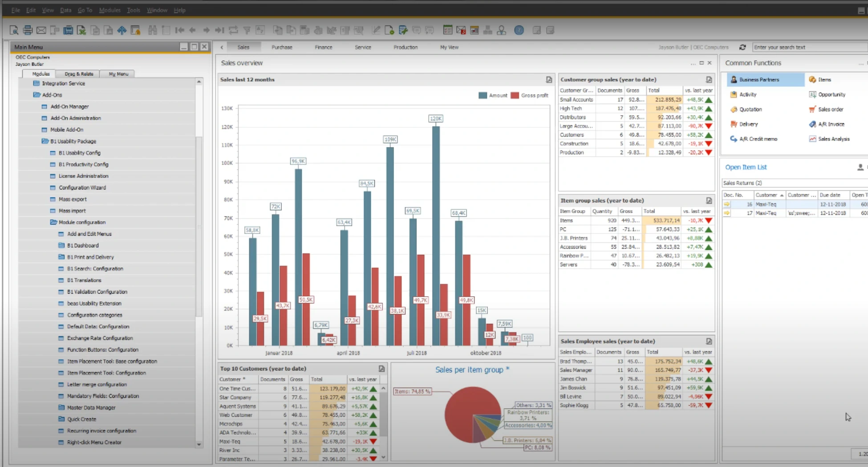Screen dimensions: 868x467
Task: Click the Open Item List heading link
Action: click(x=746, y=167)
